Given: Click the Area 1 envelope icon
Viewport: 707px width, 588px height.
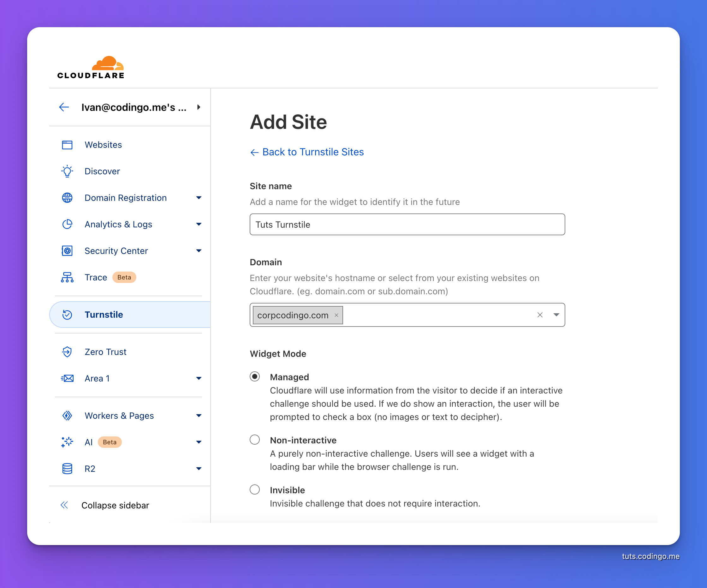Looking at the screenshot, I should pos(67,378).
